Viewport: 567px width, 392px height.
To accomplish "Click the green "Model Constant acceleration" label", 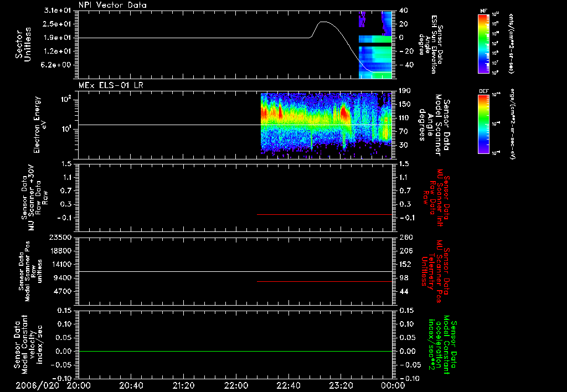I will [x=442, y=345].
